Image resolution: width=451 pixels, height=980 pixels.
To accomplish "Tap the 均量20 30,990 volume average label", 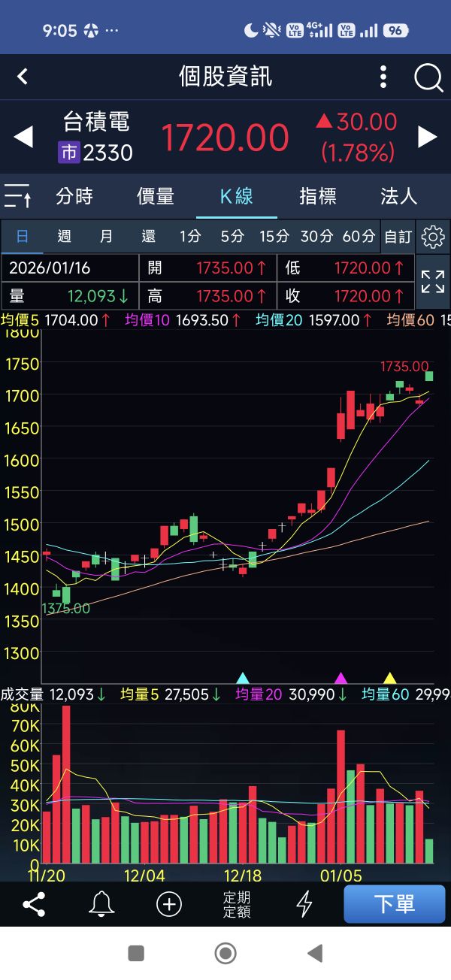I will 291,694.
